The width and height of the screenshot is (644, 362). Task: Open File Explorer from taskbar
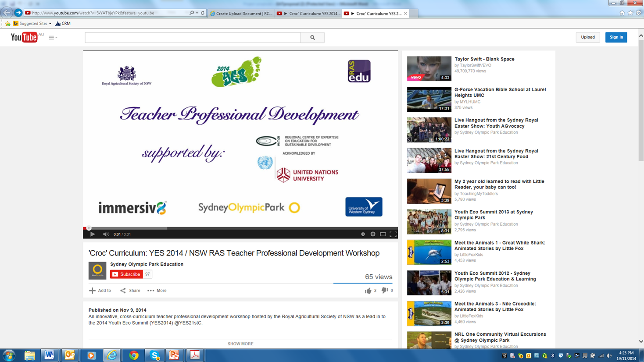29,355
